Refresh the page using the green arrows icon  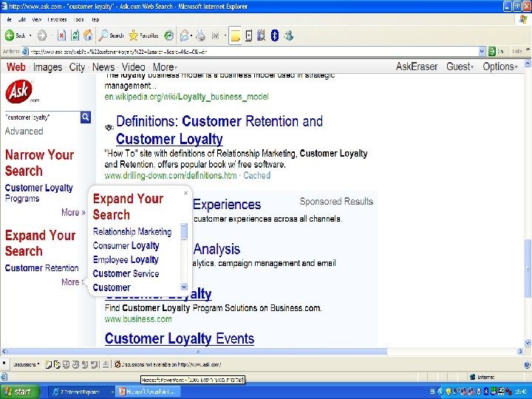[x=75, y=35]
